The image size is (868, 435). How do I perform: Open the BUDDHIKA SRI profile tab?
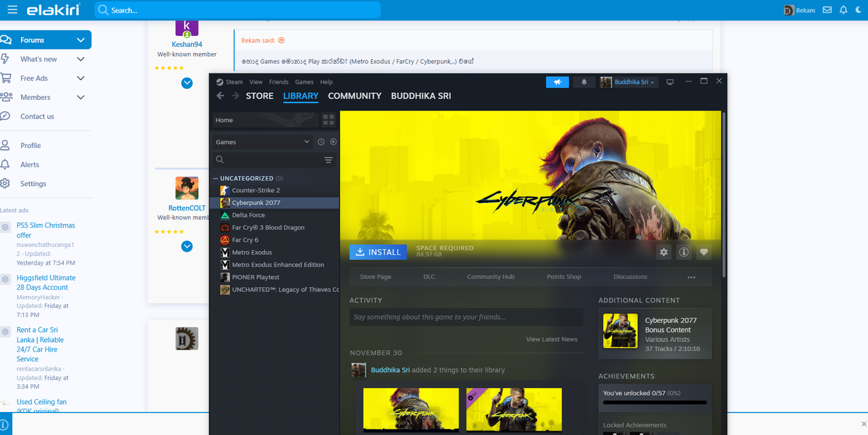pos(421,96)
